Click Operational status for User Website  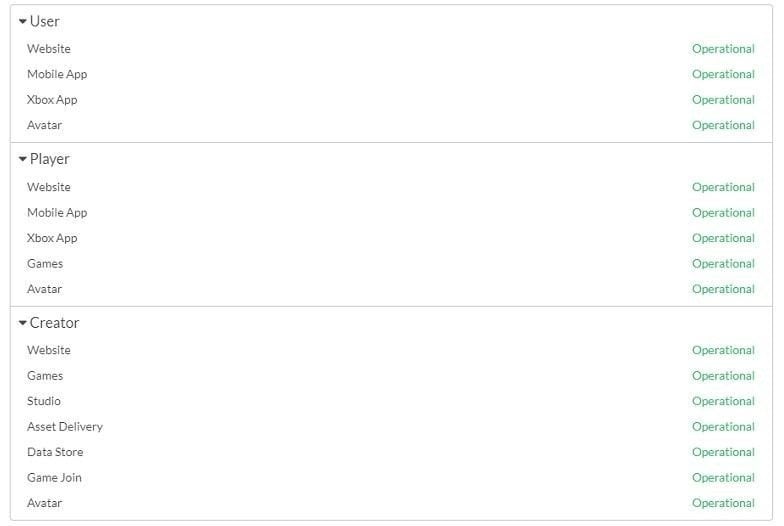pos(724,49)
